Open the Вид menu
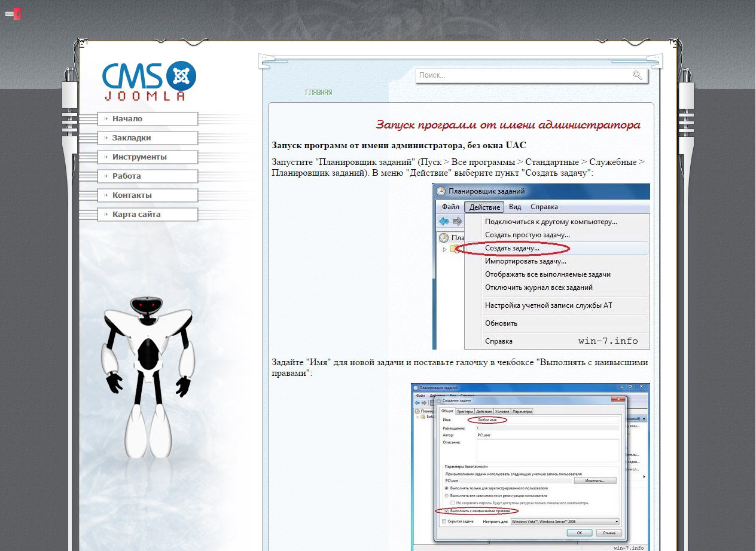Screen dimensions: 756x551 tap(514, 207)
